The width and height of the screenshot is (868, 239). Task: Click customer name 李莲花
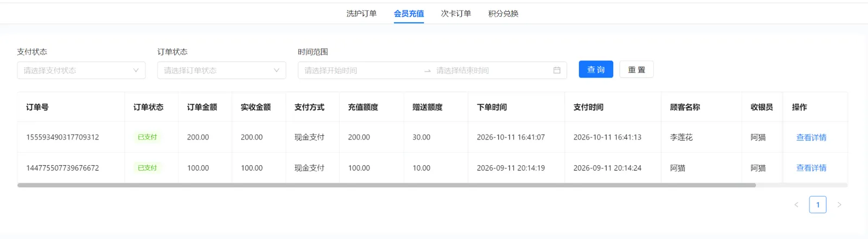tap(681, 137)
